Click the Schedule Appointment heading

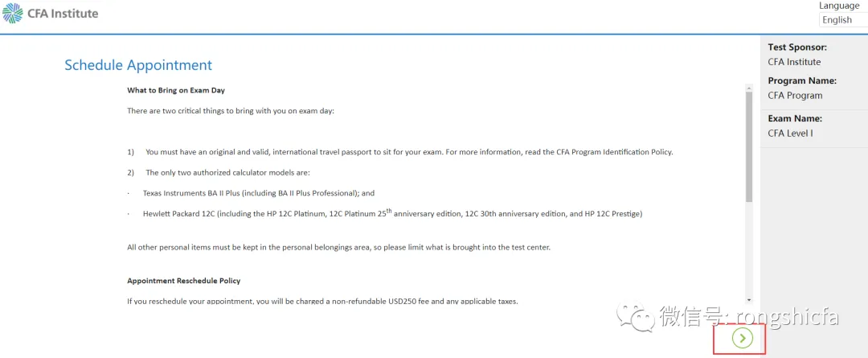point(138,65)
